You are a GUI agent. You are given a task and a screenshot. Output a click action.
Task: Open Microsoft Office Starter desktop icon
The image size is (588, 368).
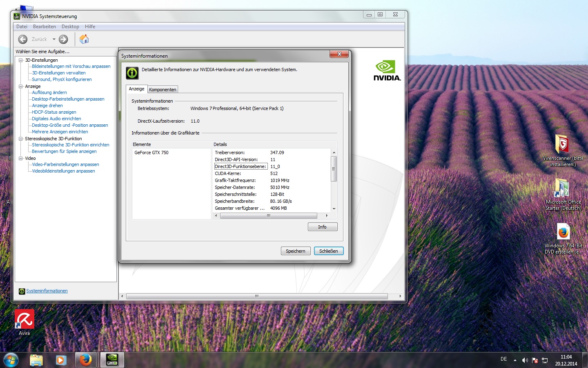pos(563,194)
